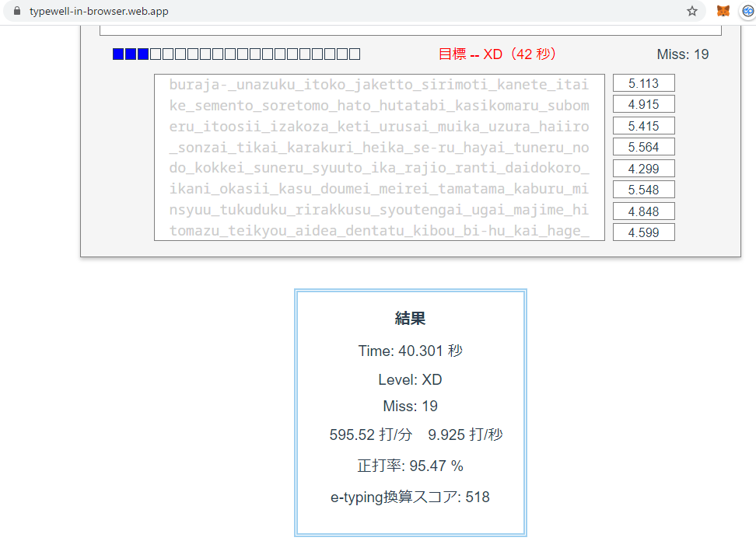The width and height of the screenshot is (756, 541).
Task: Click the top Miss: 19 counter
Action: (683, 54)
